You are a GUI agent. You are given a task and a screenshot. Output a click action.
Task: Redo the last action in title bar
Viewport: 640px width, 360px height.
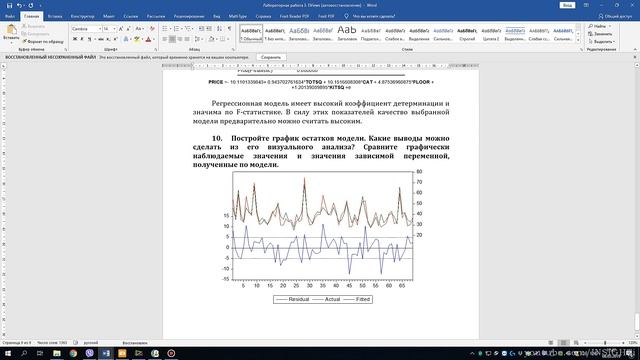(31, 5)
